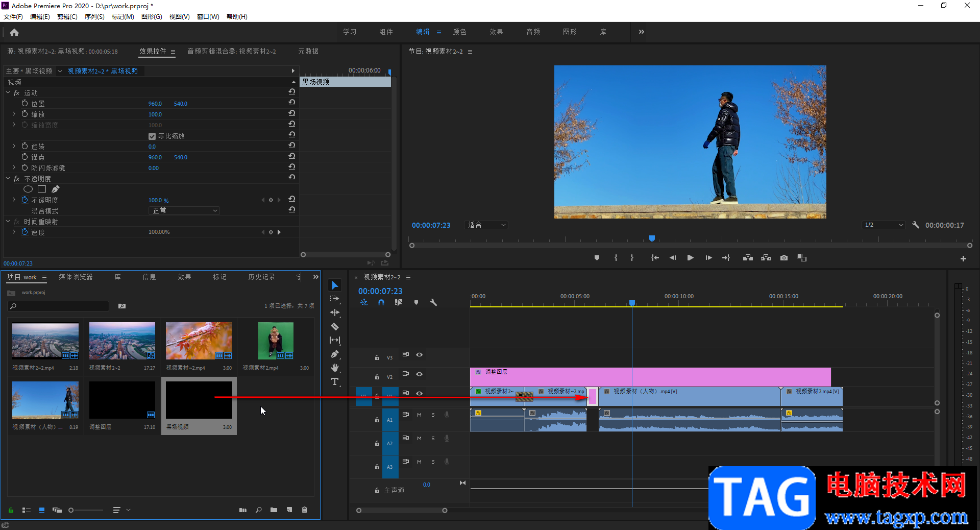This screenshot has height=530, width=980.
Task: Step forward one frame
Action: click(x=708, y=258)
